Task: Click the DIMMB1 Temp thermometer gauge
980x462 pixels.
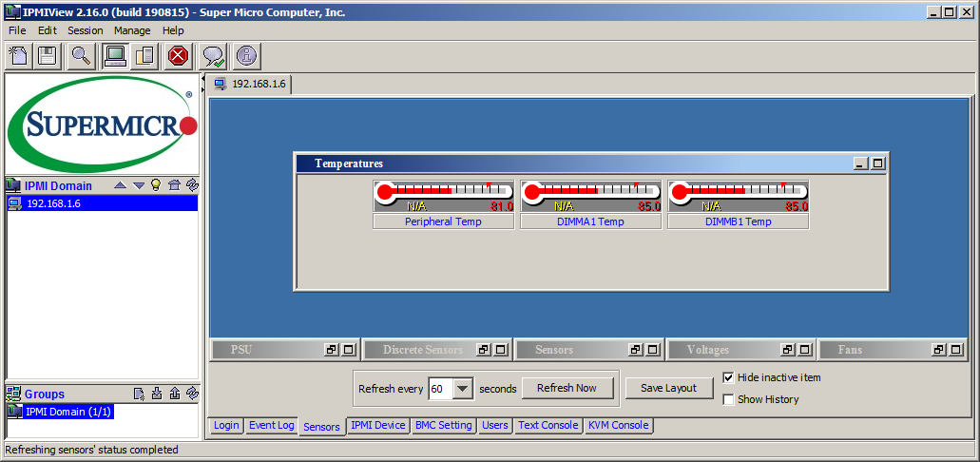Action: [739, 197]
